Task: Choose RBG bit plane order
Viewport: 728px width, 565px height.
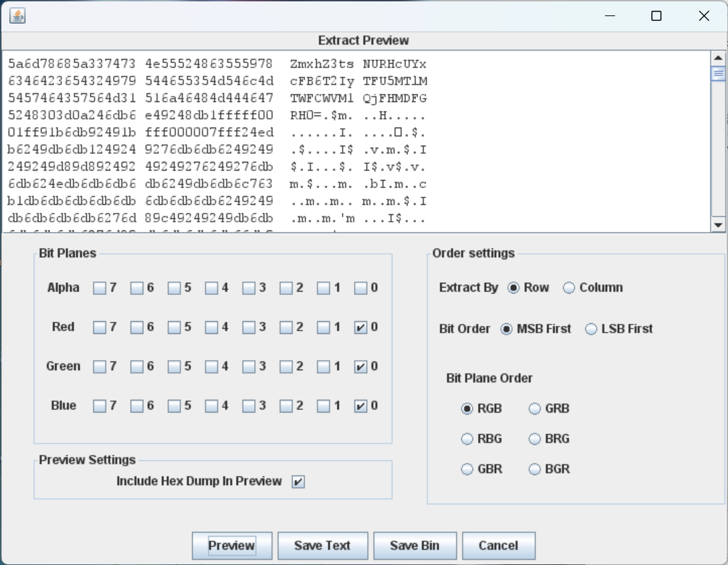Action: (x=467, y=439)
